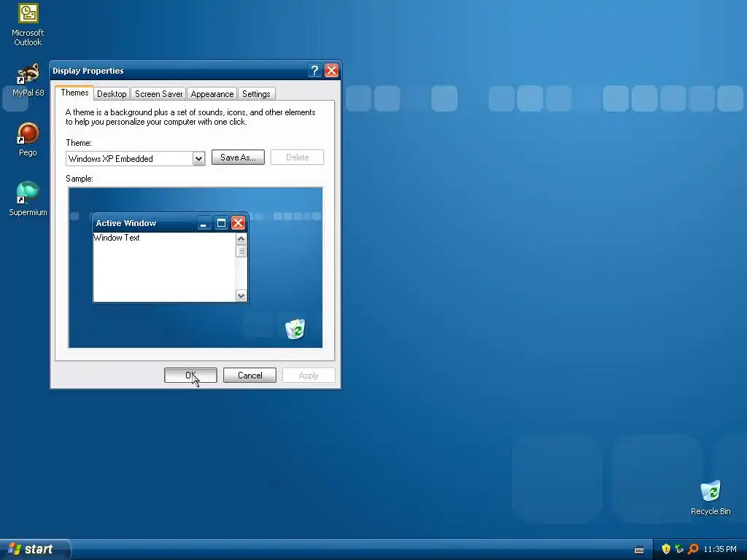Image resolution: width=747 pixels, height=560 pixels.
Task: Click the orange magnifier tray icon
Action: (693, 549)
